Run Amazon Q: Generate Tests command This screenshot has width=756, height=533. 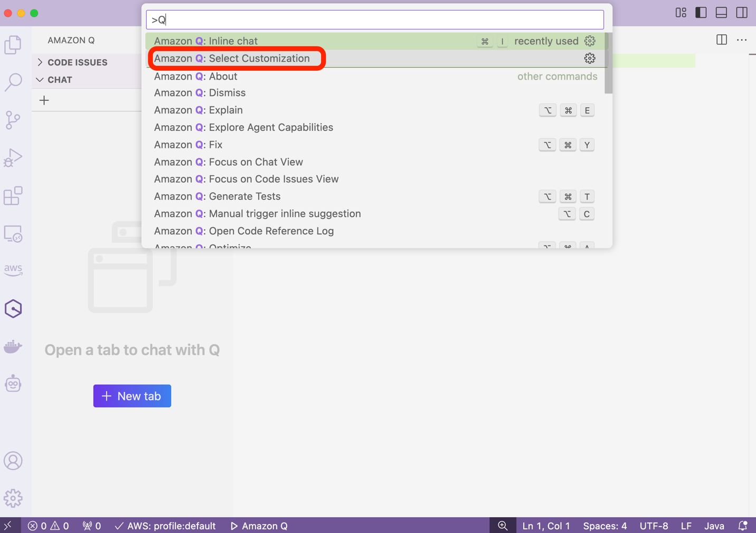pyautogui.click(x=375, y=196)
